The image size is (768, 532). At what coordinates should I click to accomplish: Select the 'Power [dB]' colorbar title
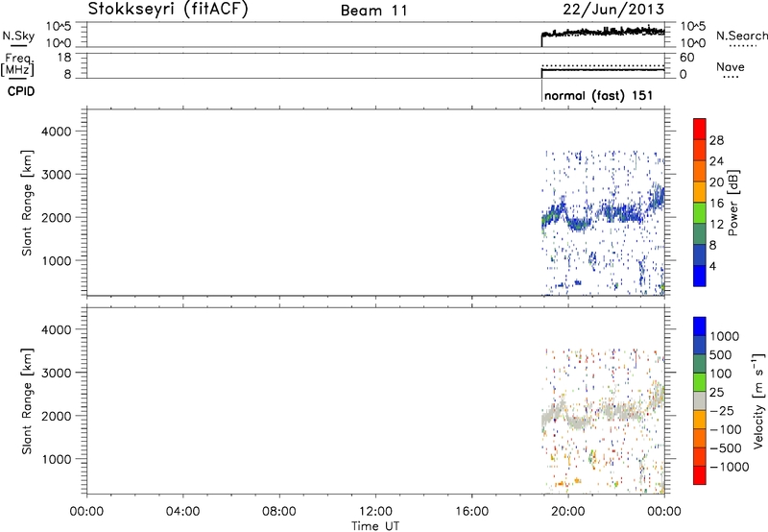tap(732, 203)
